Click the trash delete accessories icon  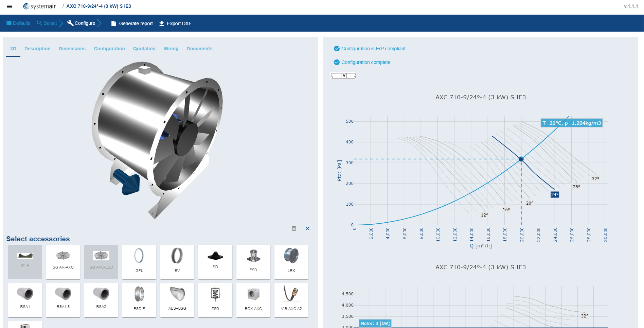click(294, 228)
